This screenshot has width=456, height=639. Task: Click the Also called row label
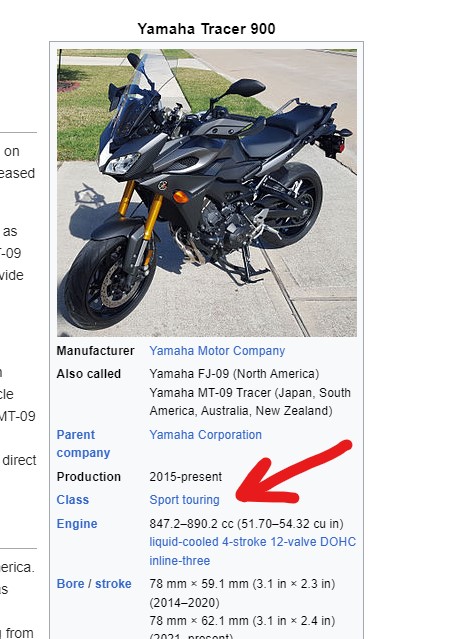click(x=88, y=374)
